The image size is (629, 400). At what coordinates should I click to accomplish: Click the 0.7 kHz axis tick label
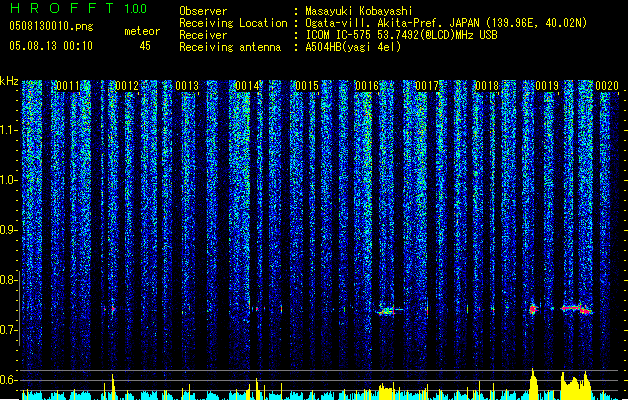[x=8, y=330]
